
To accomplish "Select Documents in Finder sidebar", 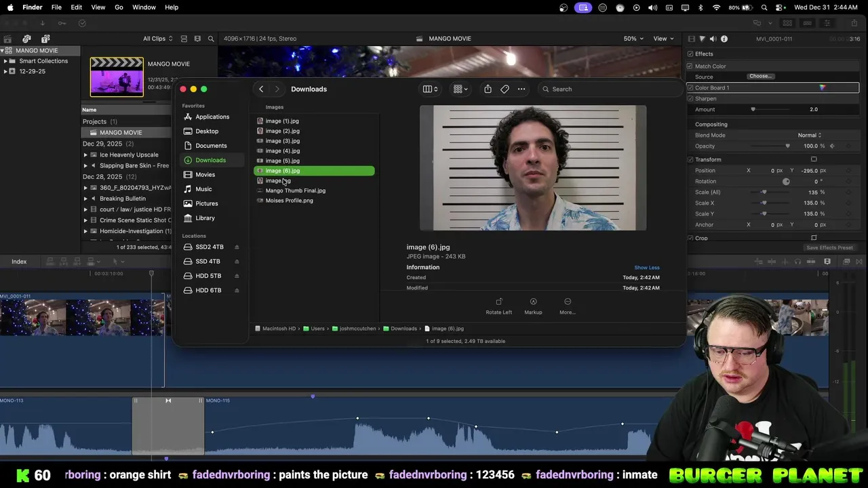I will coord(211,146).
